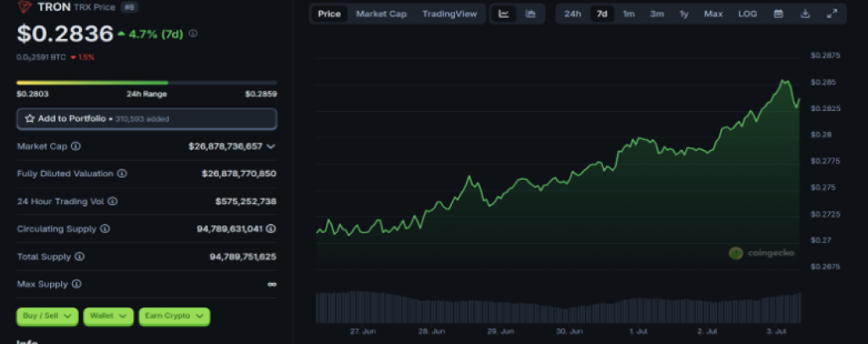Click the $0.2859 range high value
The image size is (868, 344).
[261, 94]
